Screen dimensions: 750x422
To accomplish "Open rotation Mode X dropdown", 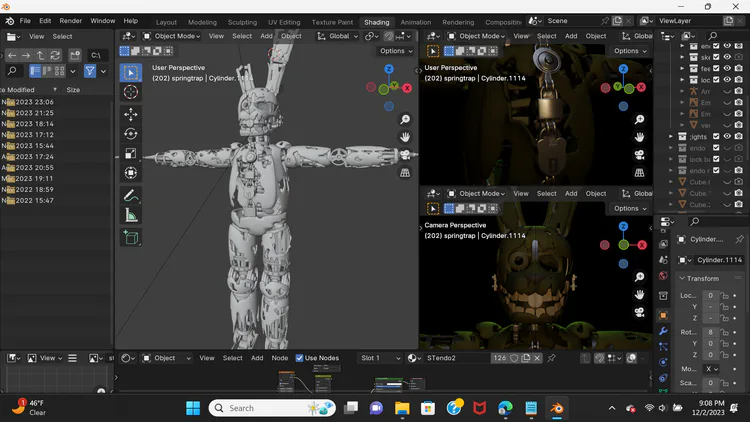I will tap(711, 369).
